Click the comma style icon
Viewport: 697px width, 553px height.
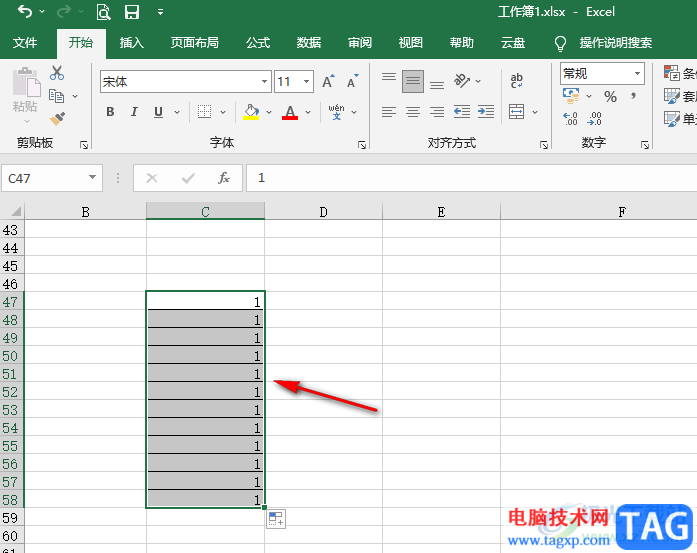click(x=633, y=96)
